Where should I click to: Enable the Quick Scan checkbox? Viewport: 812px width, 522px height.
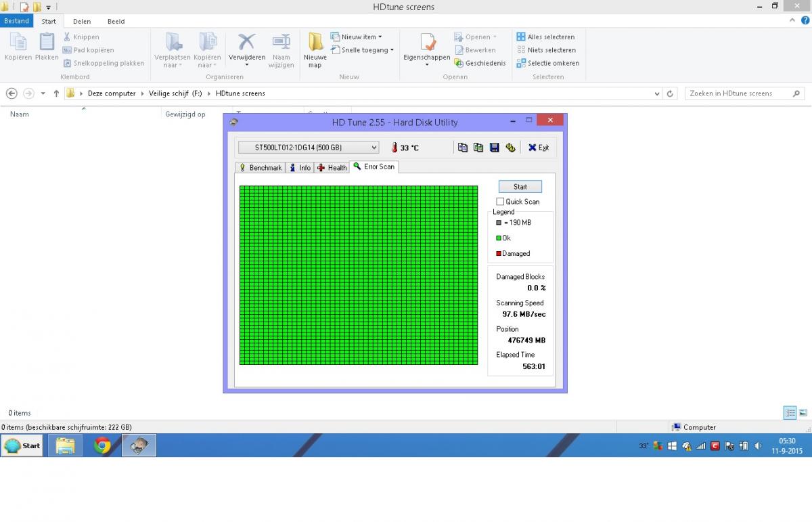coord(500,202)
